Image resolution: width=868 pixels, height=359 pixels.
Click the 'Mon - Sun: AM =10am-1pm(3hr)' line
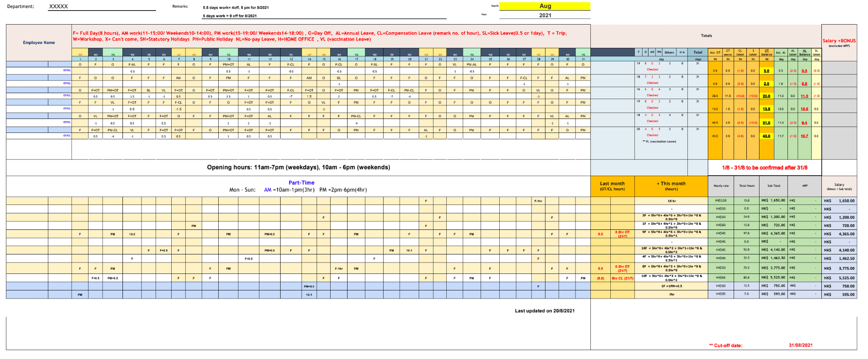pyautogui.click(x=298, y=190)
